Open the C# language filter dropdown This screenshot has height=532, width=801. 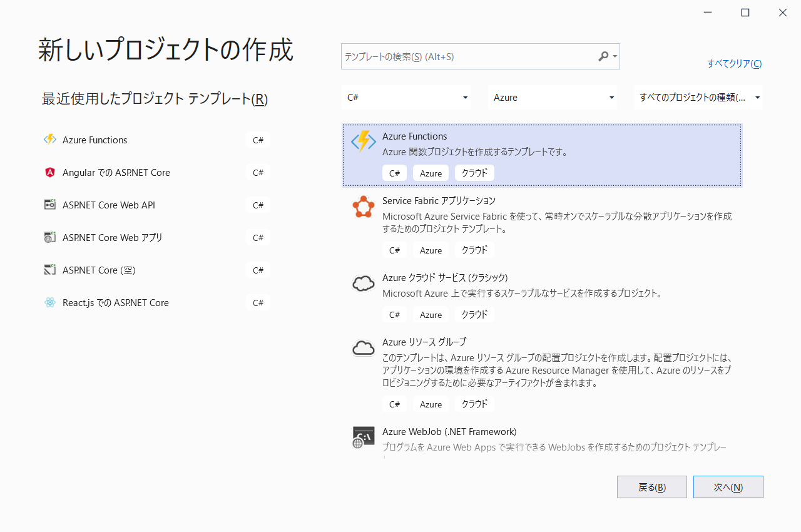click(x=406, y=98)
